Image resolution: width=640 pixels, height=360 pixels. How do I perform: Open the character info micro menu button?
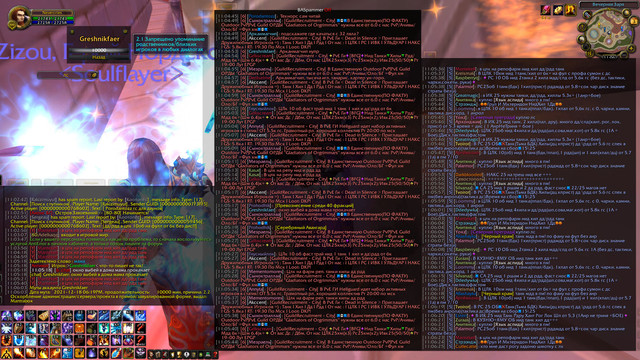151,355
